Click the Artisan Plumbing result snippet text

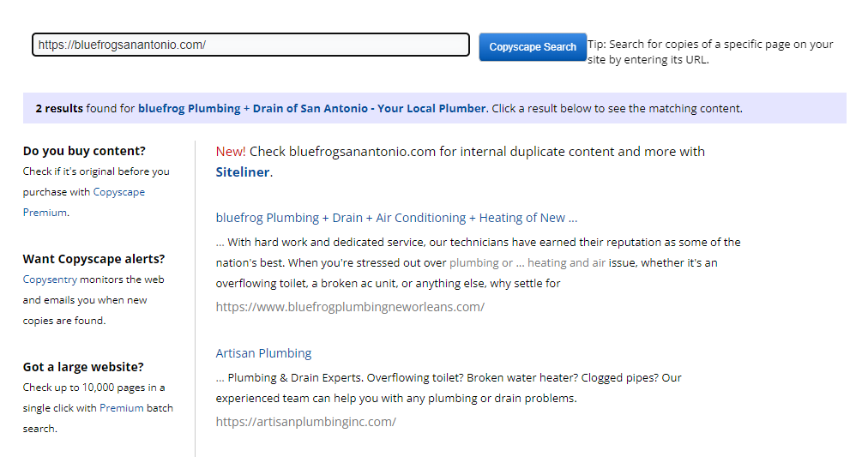pos(449,388)
